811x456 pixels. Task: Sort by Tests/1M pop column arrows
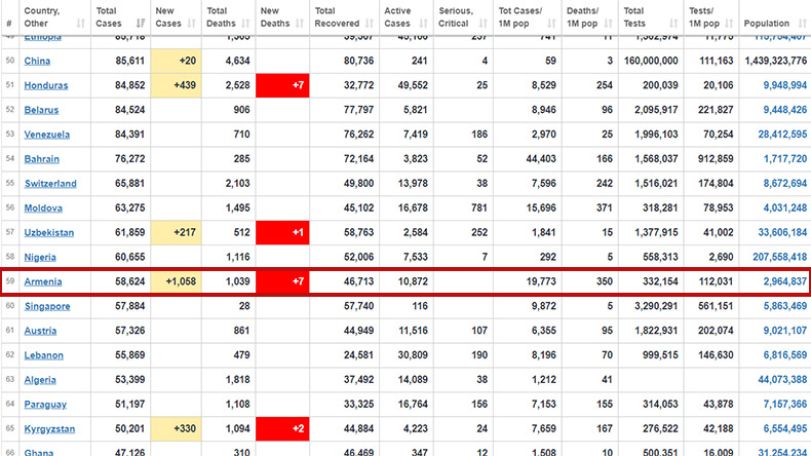coord(729,23)
